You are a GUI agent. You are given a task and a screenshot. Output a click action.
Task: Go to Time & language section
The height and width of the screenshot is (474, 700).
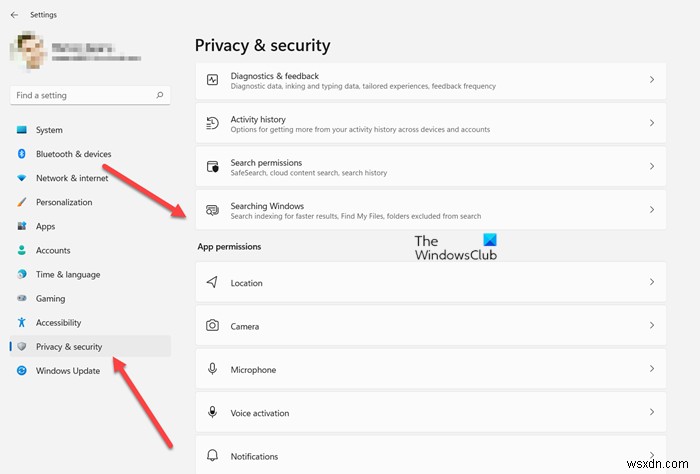[x=68, y=275]
